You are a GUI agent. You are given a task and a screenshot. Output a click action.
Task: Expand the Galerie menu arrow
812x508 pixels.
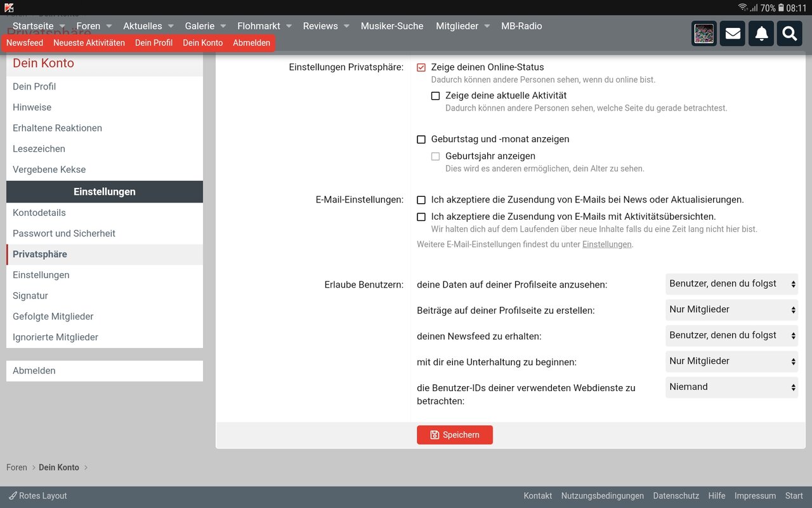[x=223, y=27]
